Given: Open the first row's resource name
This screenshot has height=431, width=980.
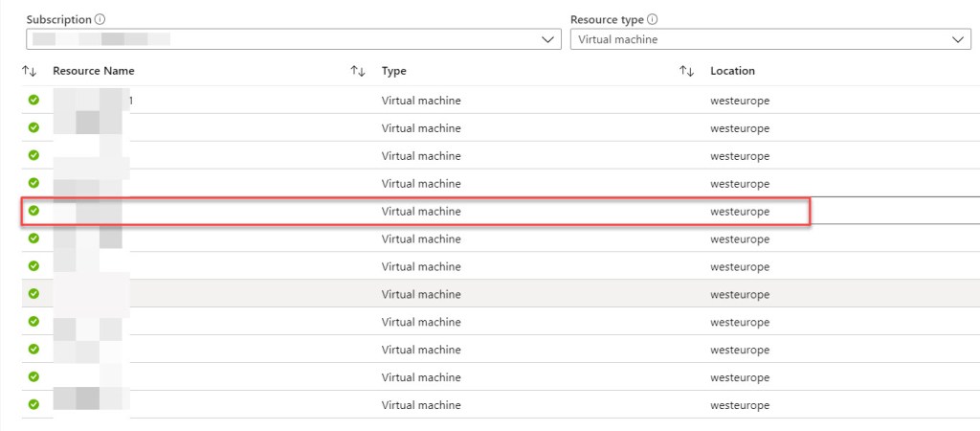Looking at the screenshot, I should point(92,100).
